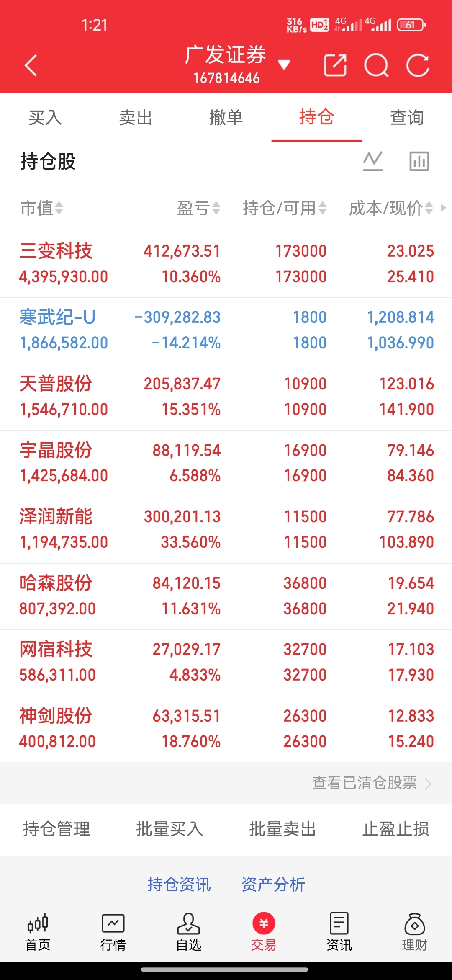This screenshot has width=452, height=980.
Task: Switch to the 撤单 tab
Action: coord(226,117)
